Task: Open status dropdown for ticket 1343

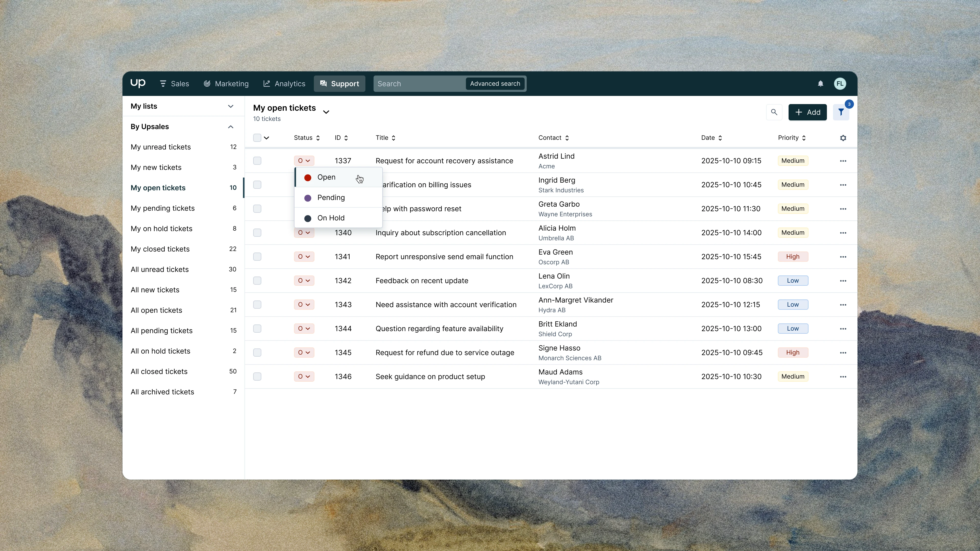Action: pos(304,305)
